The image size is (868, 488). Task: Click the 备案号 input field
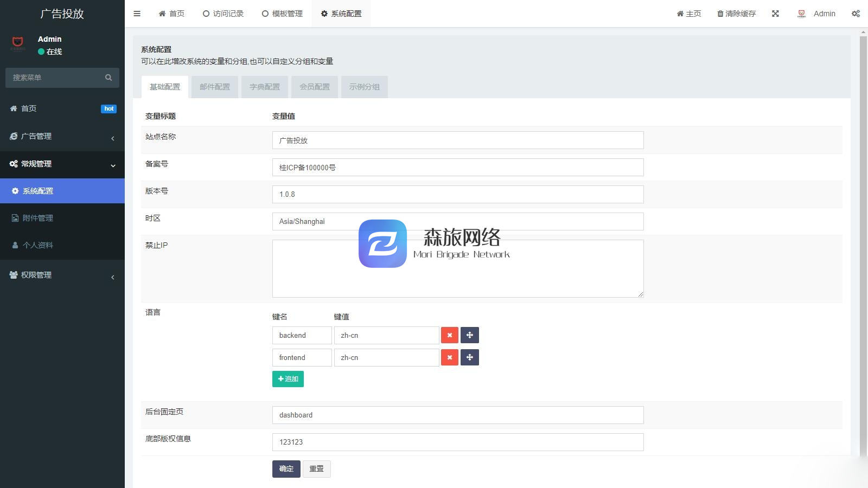pyautogui.click(x=458, y=167)
